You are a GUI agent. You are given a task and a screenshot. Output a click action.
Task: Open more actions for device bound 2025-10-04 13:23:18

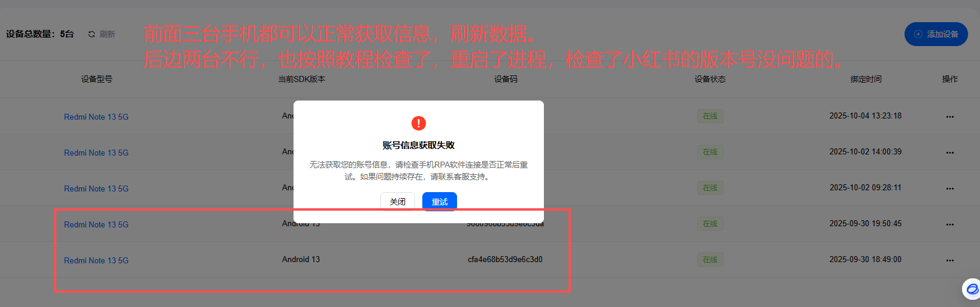tap(949, 117)
